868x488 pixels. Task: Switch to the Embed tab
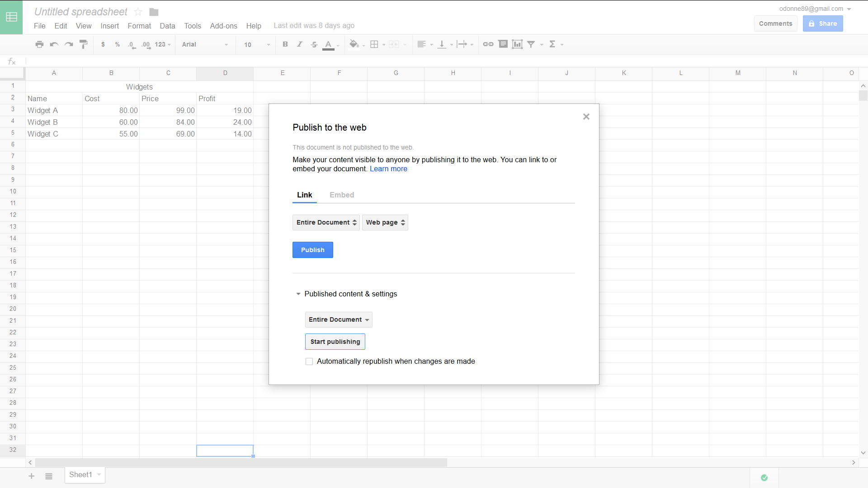(x=342, y=195)
